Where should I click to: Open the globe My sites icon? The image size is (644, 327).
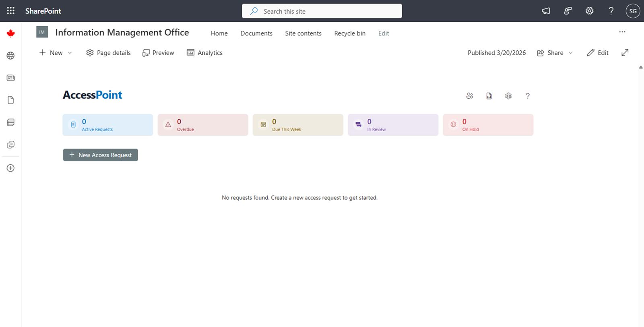[x=11, y=56]
